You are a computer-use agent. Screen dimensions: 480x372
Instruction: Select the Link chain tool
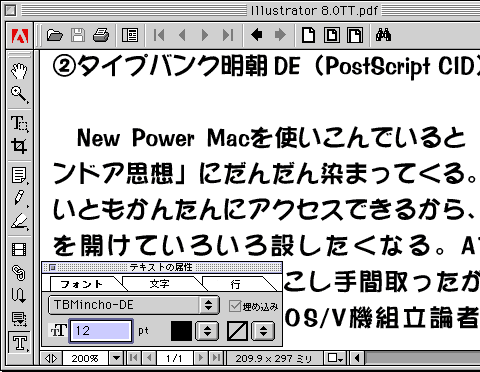pos(19,273)
